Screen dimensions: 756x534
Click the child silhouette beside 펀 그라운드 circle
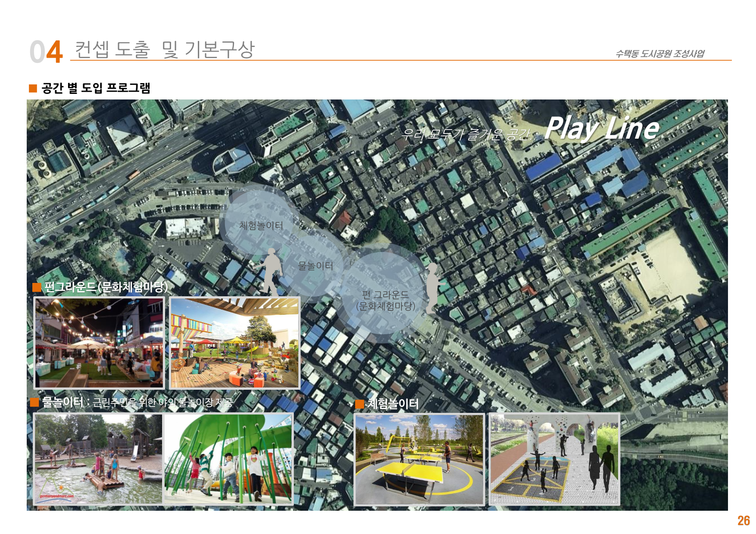tap(433, 288)
